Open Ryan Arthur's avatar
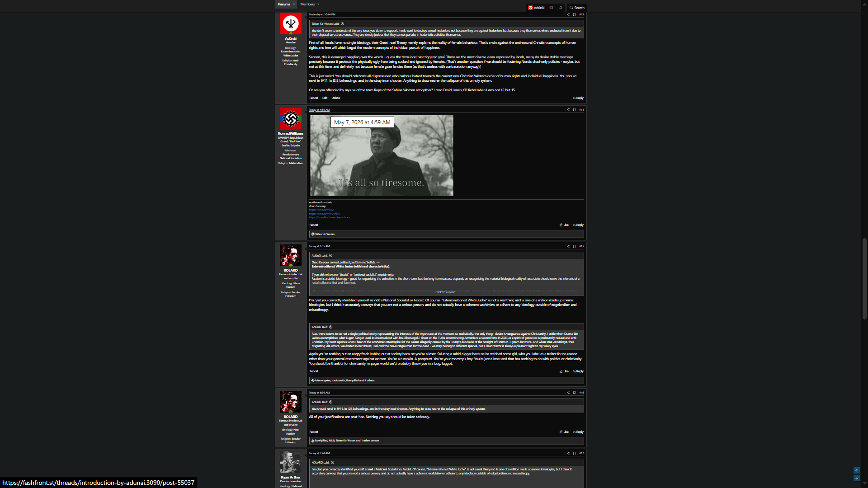Viewport: 868px width, 488px height. [x=291, y=462]
